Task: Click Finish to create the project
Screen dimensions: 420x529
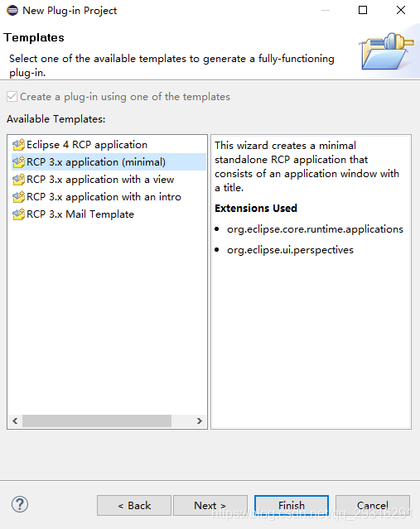Action: [292, 505]
